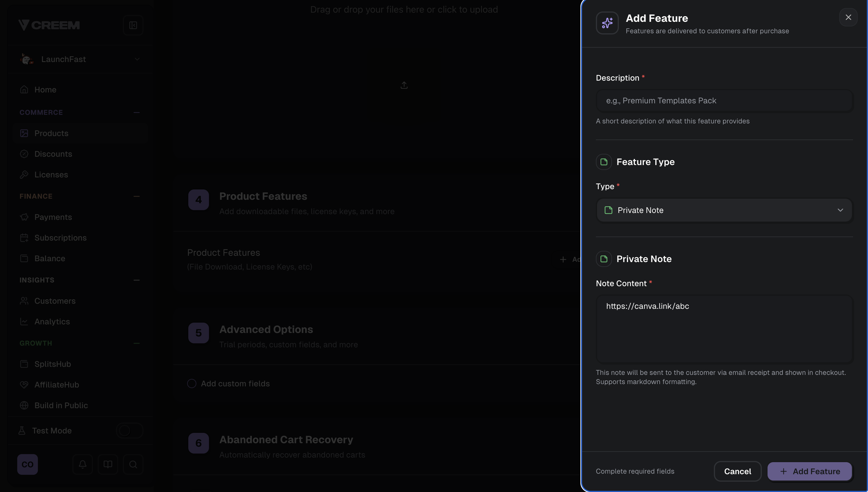
Task: Click the AffiliateHub icon in sidebar
Action: click(24, 385)
